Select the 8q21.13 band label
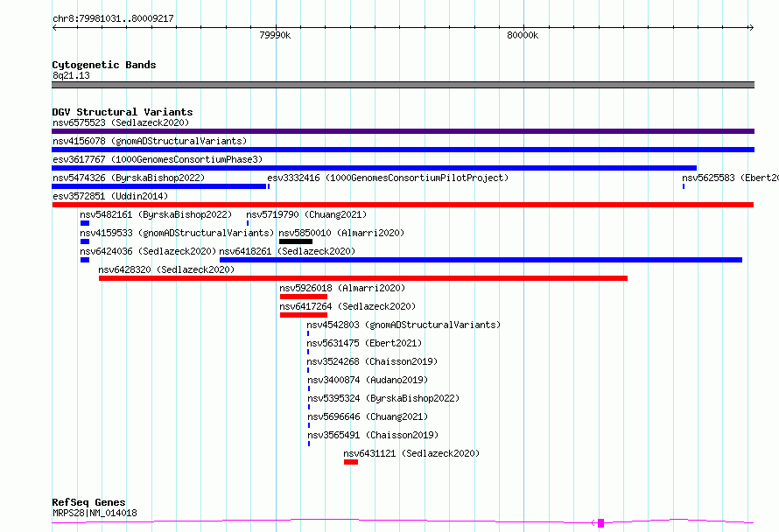 point(71,75)
